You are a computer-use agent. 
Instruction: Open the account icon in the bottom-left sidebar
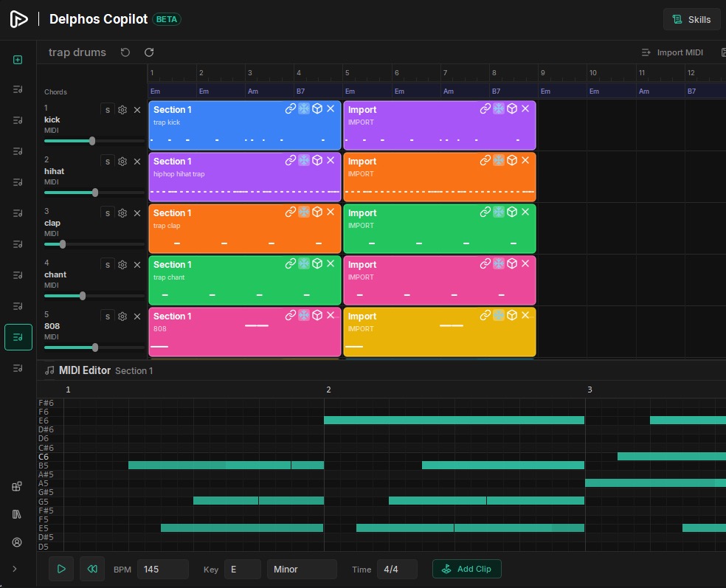coord(17,542)
